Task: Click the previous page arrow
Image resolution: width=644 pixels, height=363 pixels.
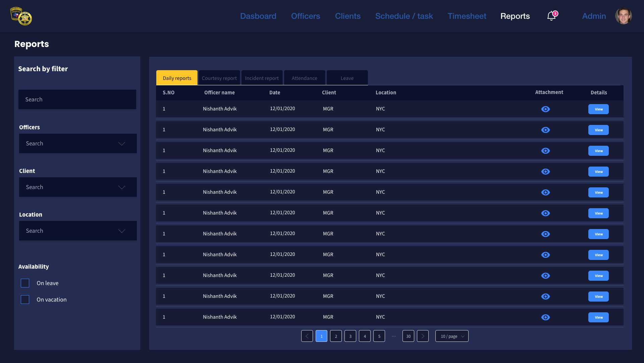Action: pyautogui.click(x=307, y=336)
